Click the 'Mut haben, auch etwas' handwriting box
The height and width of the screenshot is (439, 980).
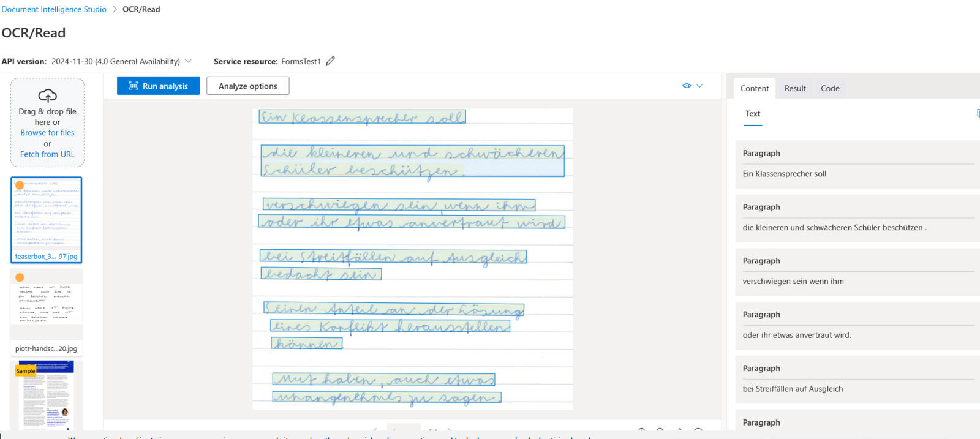383,380
